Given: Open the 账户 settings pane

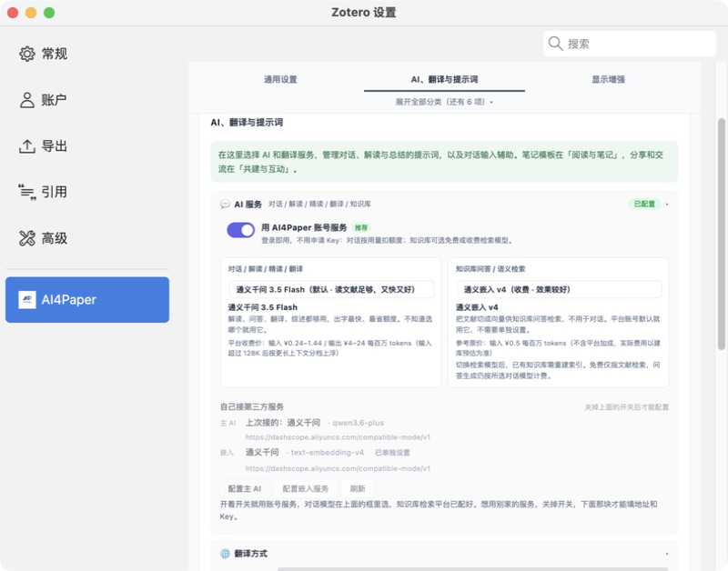Looking at the screenshot, I should (x=43, y=100).
